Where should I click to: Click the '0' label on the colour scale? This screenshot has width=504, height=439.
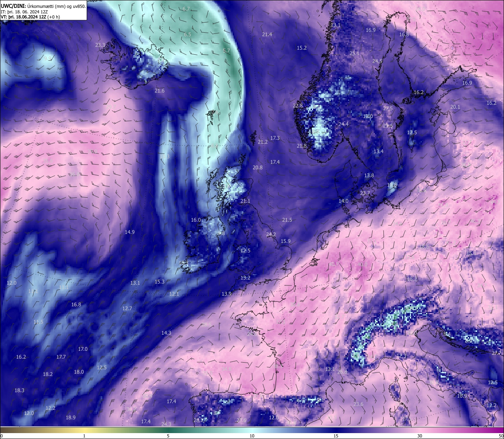(x=1, y=436)
